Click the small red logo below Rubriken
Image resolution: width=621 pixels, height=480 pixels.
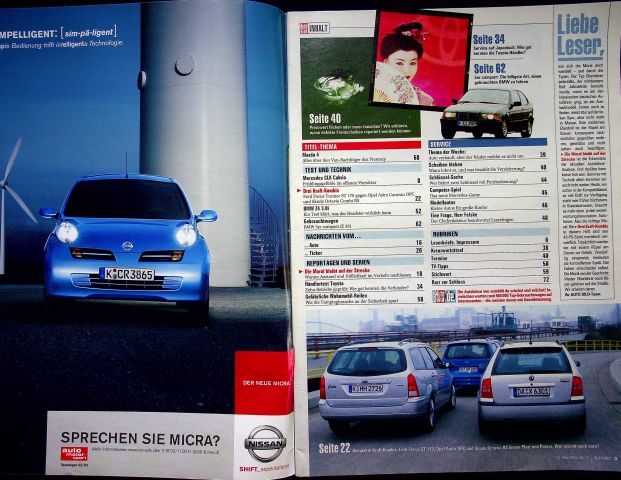click(444, 295)
